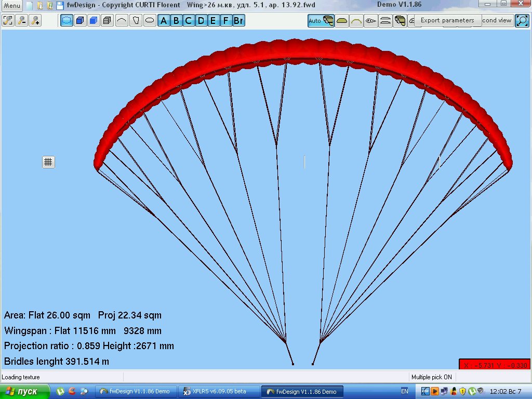The width and height of the screenshot is (532, 399).
Task: Toggle the Auto wing view button
Action: point(321,21)
